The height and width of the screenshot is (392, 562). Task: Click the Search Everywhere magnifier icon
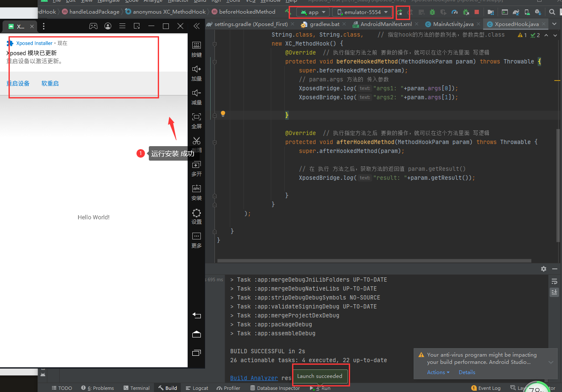coord(552,12)
